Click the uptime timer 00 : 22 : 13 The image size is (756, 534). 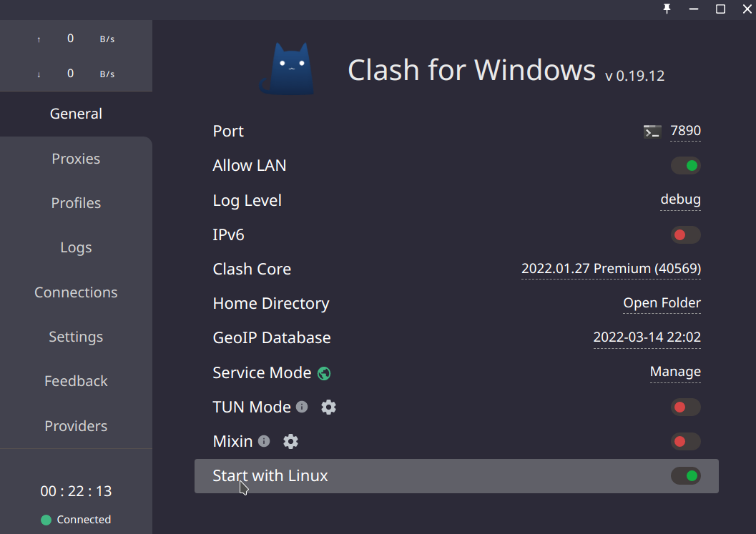tap(77, 491)
